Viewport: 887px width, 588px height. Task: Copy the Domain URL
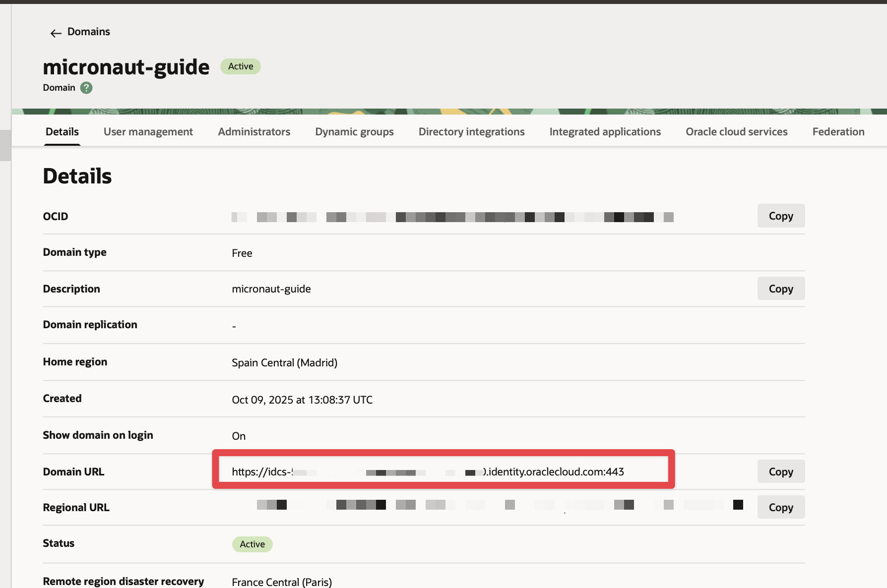[780, 471]
